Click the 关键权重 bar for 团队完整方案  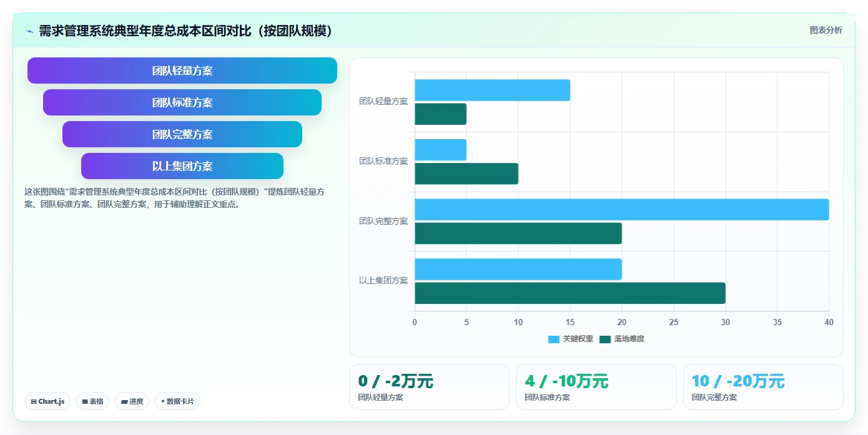pyautogui.click(x=621, y=210)
